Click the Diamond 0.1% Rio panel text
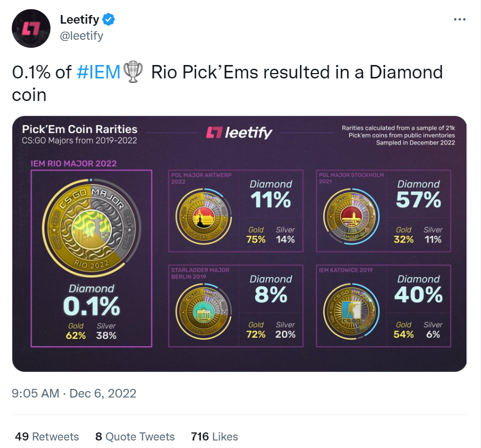Image resolution: width=481 pixels, height=448 pixels. coord(91,300)
